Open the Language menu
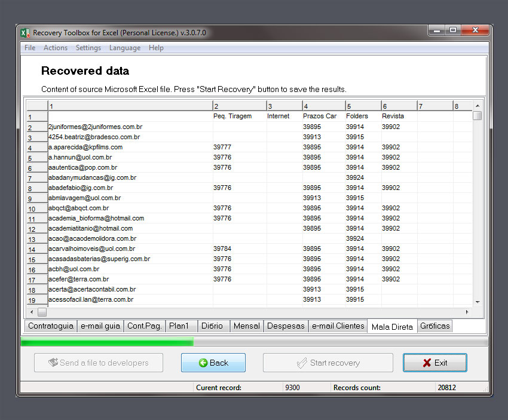Image resolution: width=508 pixels, height=420 pixels. click(125, 48)
